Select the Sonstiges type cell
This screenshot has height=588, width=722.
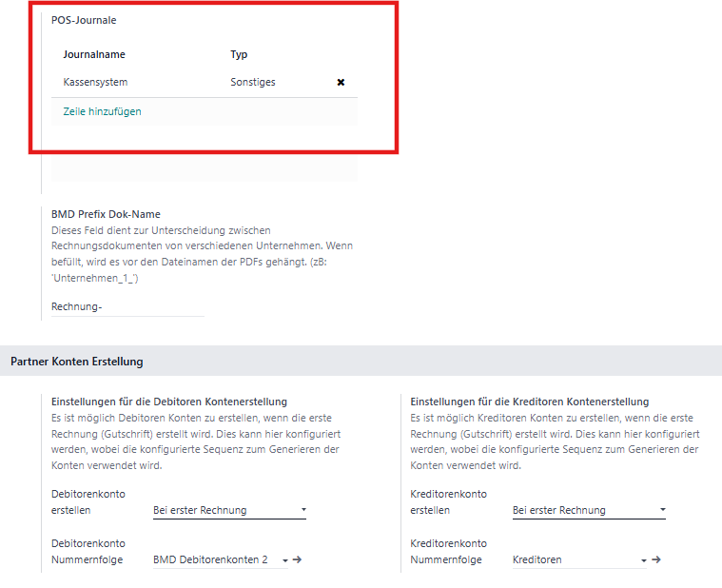click(253, 83)
